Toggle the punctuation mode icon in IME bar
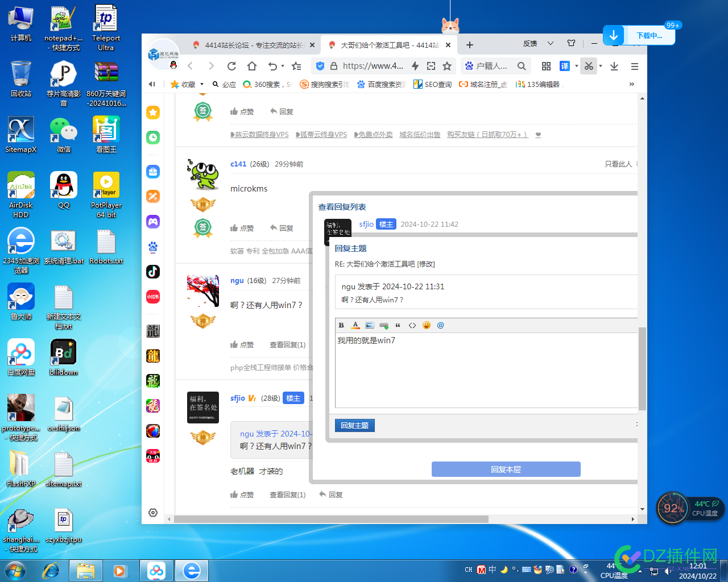Screen dimensions: 728x582 click(x=515, y=569)
